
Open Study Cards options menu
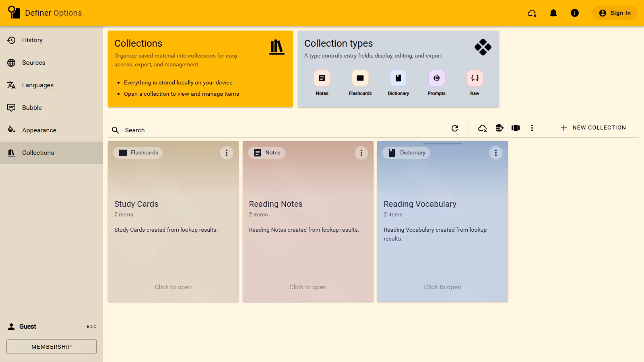(x=227, y=153)
